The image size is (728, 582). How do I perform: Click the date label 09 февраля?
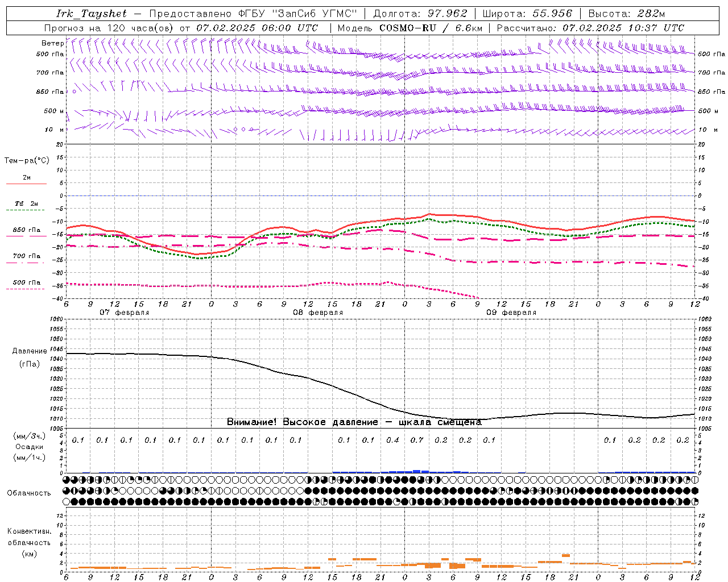point(511,313)
